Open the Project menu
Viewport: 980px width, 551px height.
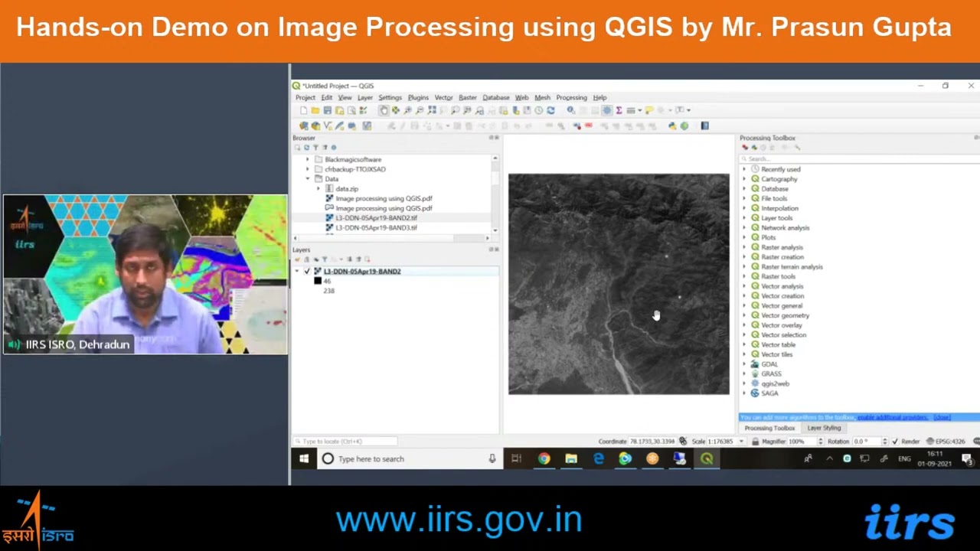pos(305,98)
